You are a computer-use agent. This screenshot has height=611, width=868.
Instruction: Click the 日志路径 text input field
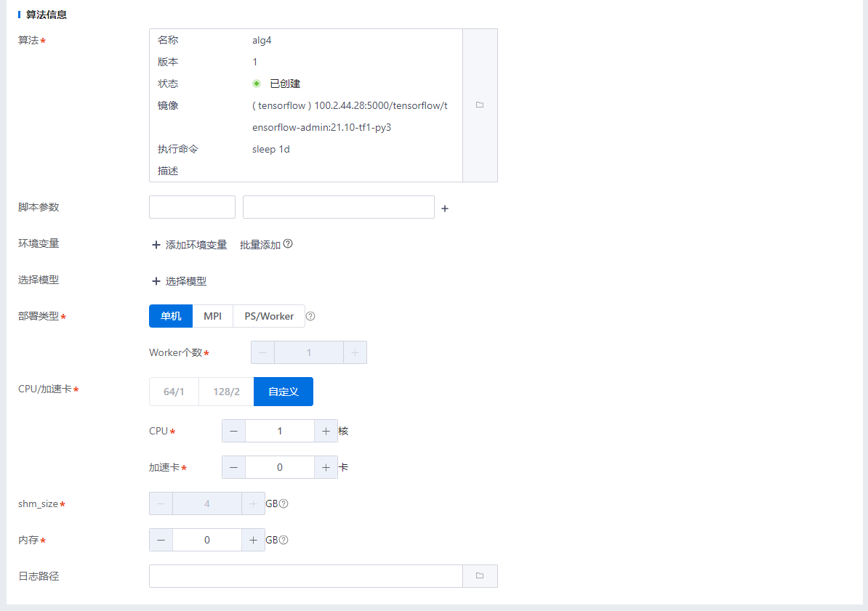coord(305,576)
